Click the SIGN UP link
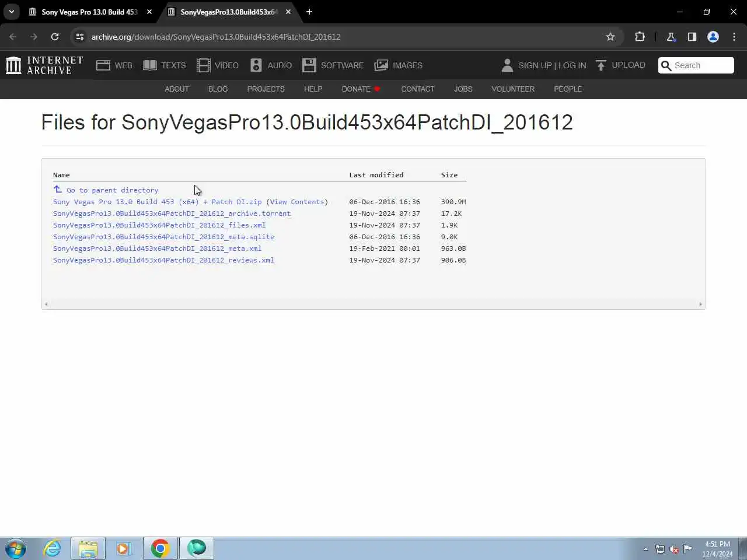 point(535,65)
